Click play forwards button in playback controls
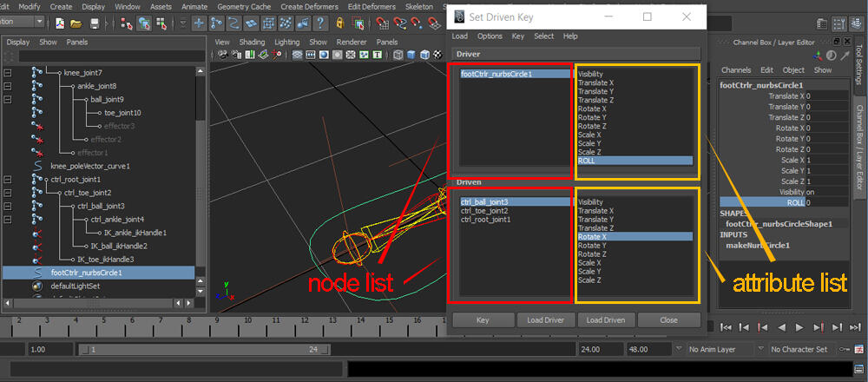Viewport: 868px width, 382px height. point(799,328)
